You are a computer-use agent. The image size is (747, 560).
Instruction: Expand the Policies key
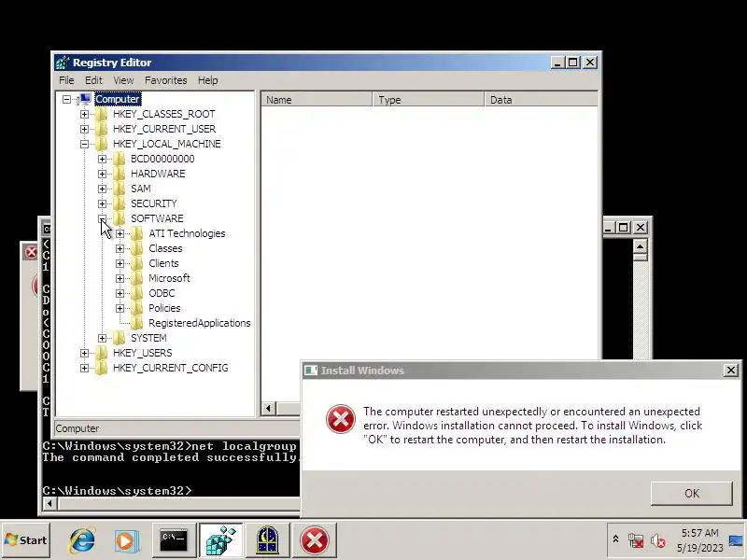point(120,308)
